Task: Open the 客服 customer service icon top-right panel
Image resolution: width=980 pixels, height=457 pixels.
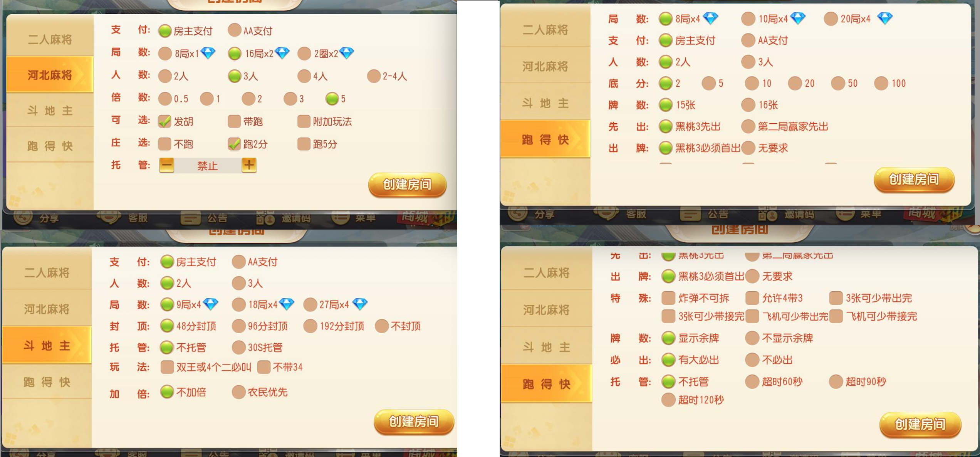Action: (606, 213)
